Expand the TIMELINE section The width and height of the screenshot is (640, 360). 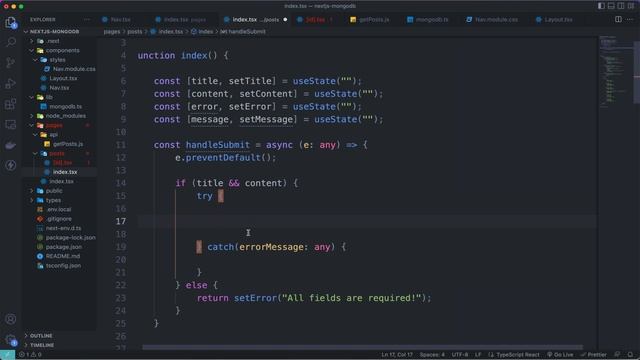(x=42, y=345)
